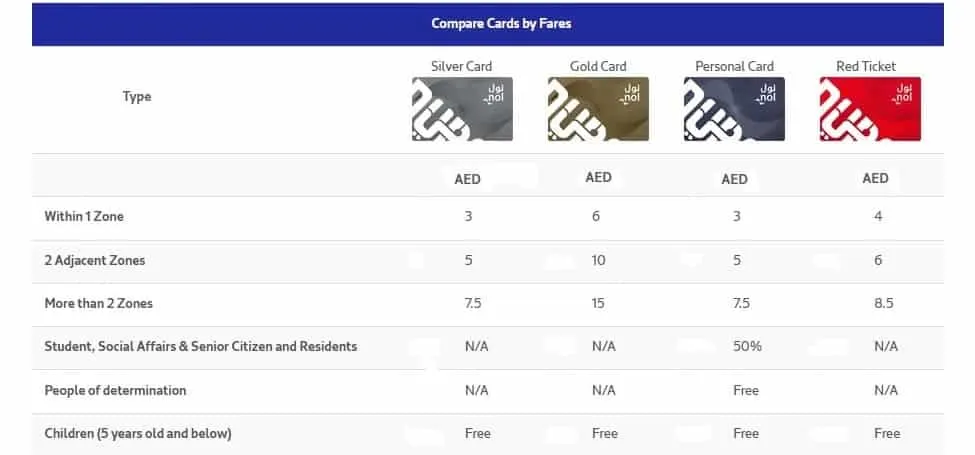
Task: Click the Within 1 Zone row label
Action: tap(84, 216)
